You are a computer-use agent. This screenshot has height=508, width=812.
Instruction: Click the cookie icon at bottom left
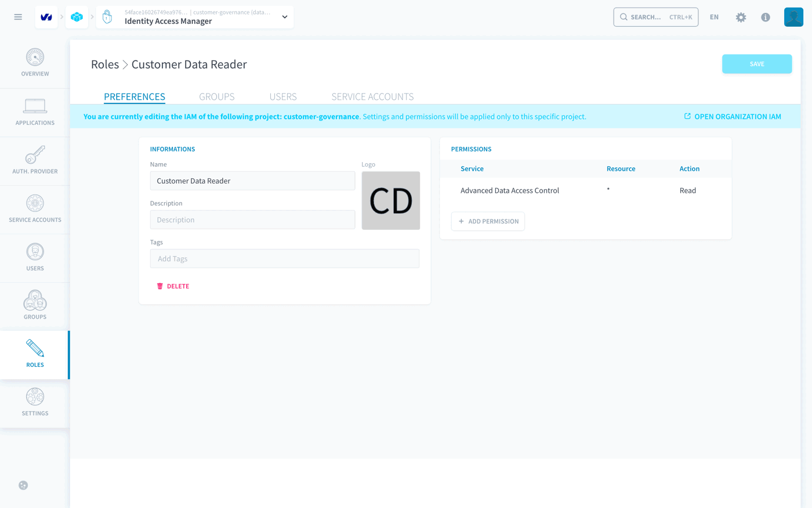23,485
